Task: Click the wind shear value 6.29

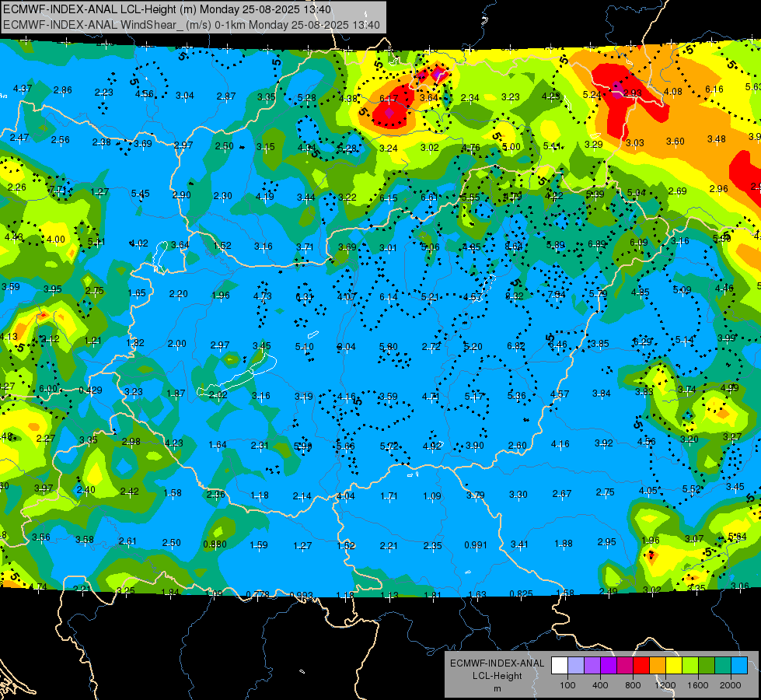Action: [x=643, y=342]
